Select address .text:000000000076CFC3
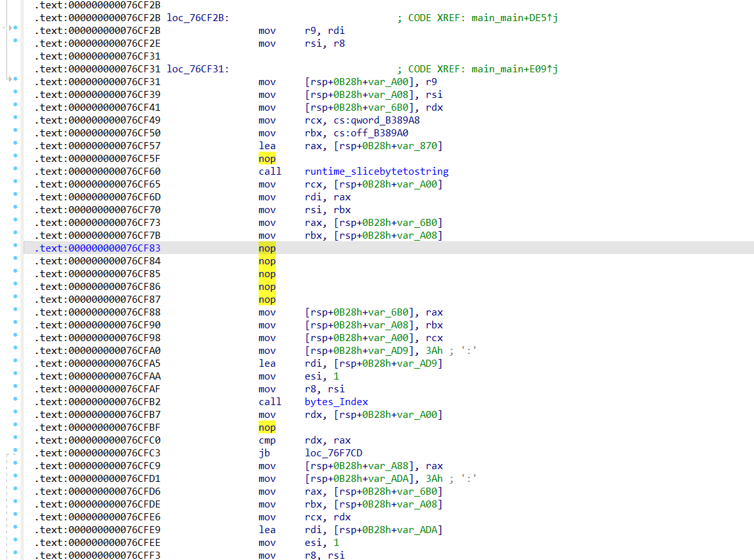 pos(98,453)
